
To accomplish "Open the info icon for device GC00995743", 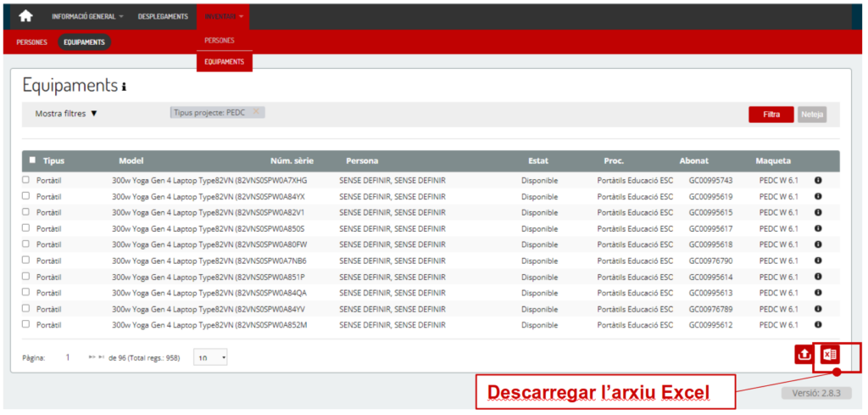I will [818, 180].
